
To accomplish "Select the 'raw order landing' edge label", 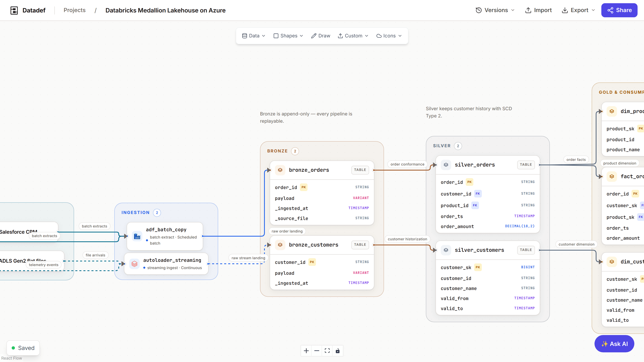I will click(x=287, y=231).
